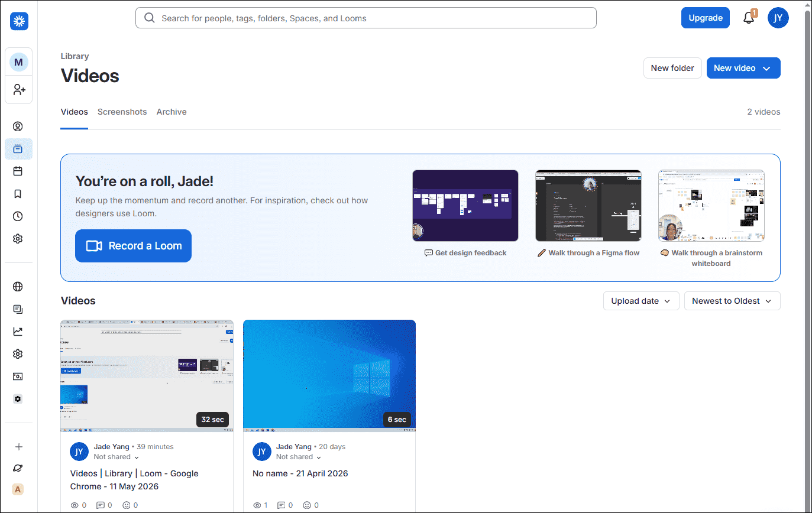The width and height of the screenshot is (812, 513).
Task: Click the small dark cog icon in sidebar
Action: (x=18, y=399)
